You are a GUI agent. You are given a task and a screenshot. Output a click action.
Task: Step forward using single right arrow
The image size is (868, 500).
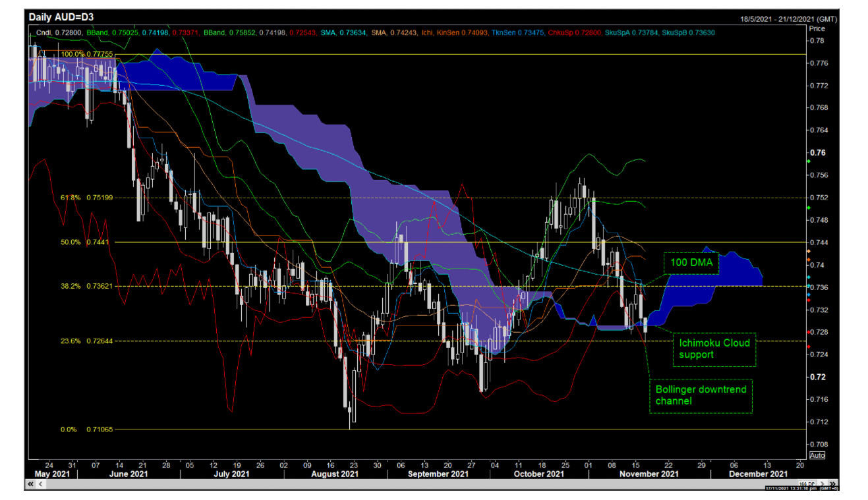pyautogui.click(x=822, y=484)
